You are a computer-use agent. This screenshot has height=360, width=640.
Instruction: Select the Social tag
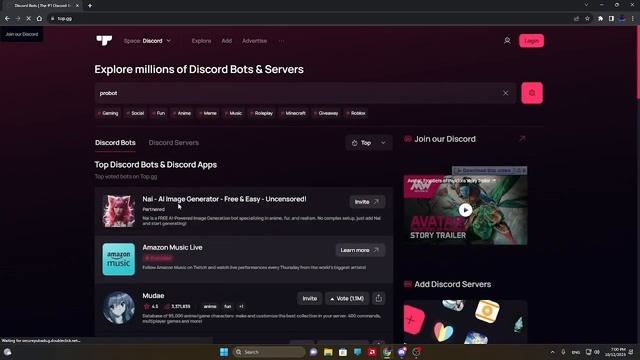[136, 113]
